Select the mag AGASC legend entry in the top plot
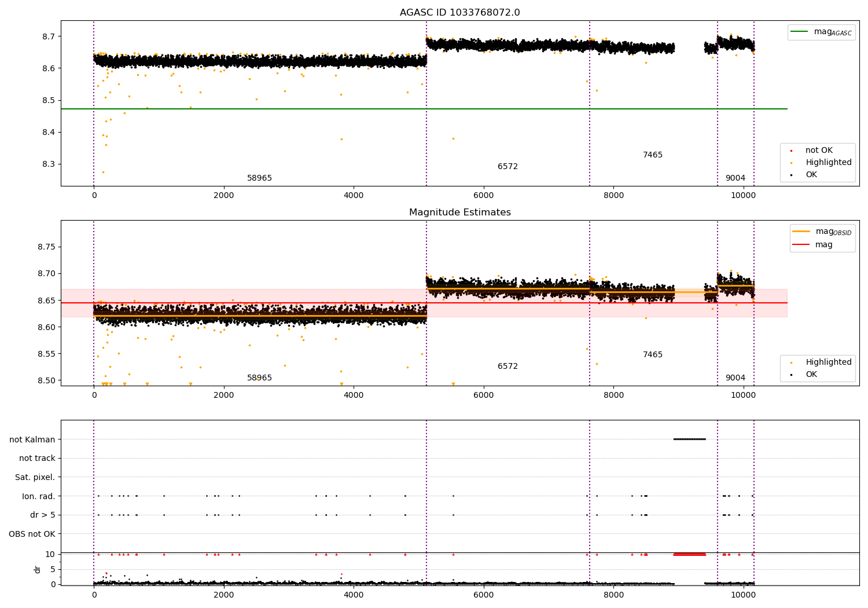 click(821, 32)
